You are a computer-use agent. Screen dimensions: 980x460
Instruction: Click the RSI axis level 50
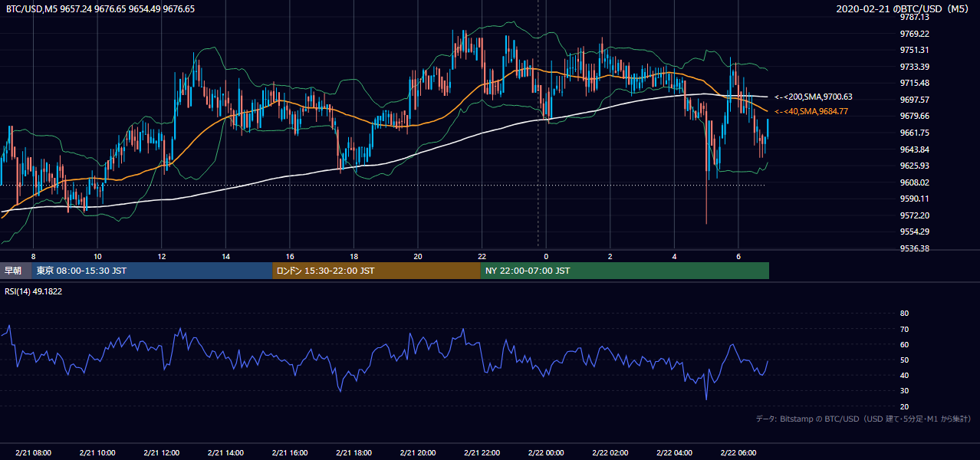pos(904,360)
